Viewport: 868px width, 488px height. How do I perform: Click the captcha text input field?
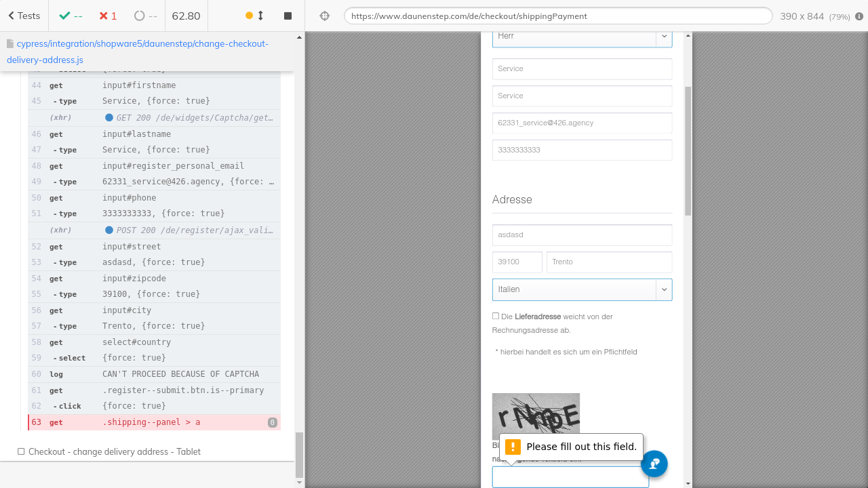[570, 477]
